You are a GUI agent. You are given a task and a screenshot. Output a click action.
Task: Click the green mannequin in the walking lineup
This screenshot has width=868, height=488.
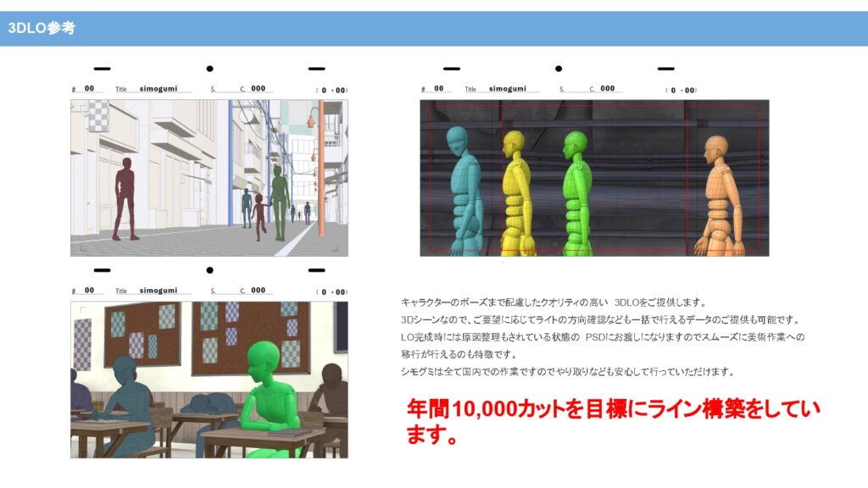(577, 191)
